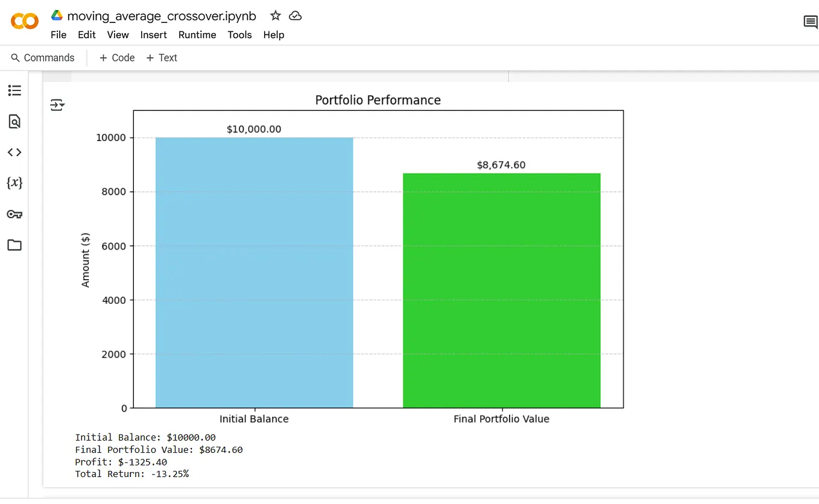Open the Variables inspector panel
The image size is (819, 504).
[14, 183]
